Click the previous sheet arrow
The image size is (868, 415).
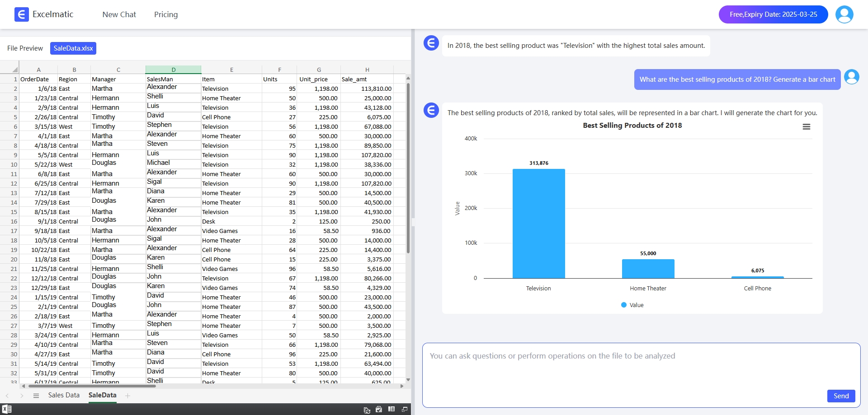7,396
